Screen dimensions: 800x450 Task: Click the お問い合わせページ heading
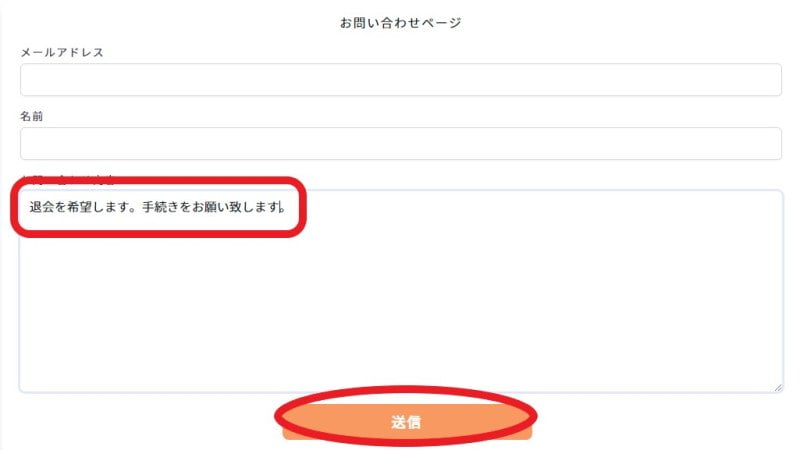[x=401, y=22]
